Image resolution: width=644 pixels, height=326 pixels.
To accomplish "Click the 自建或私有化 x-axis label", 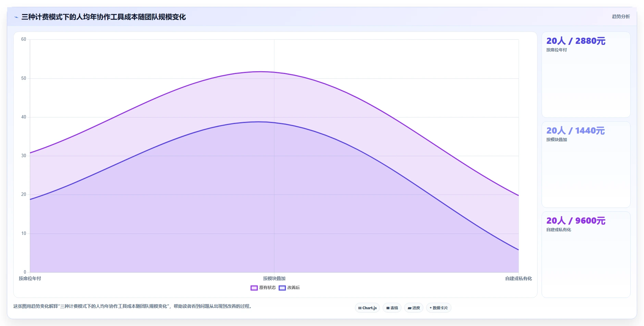I will click(x=518, y=278).
